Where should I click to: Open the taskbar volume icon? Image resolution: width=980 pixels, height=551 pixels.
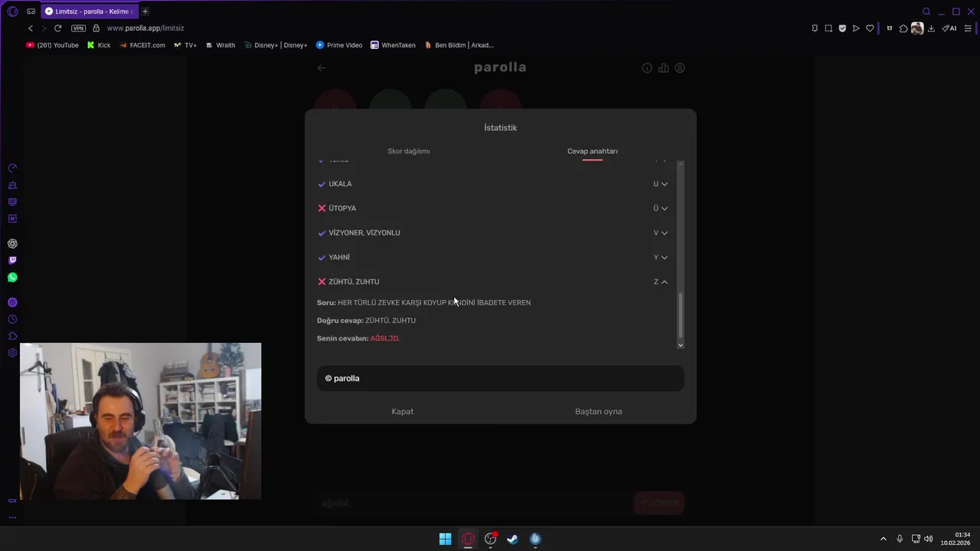929,539
